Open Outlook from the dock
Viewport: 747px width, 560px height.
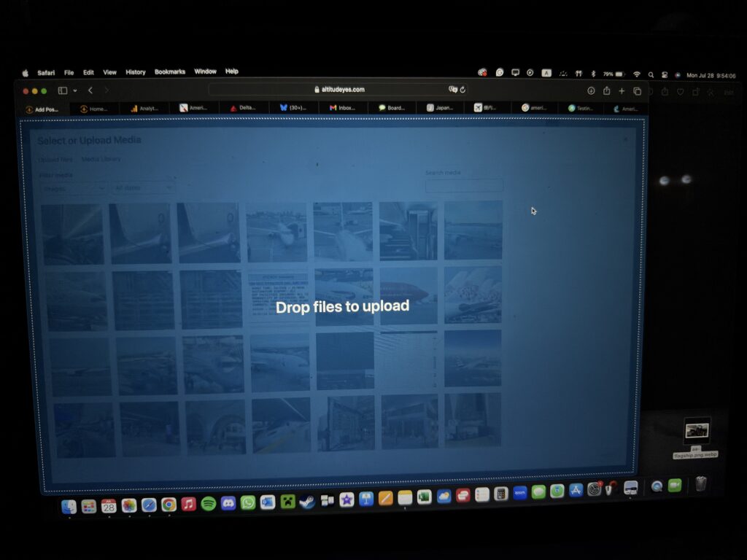click(267, 502)
